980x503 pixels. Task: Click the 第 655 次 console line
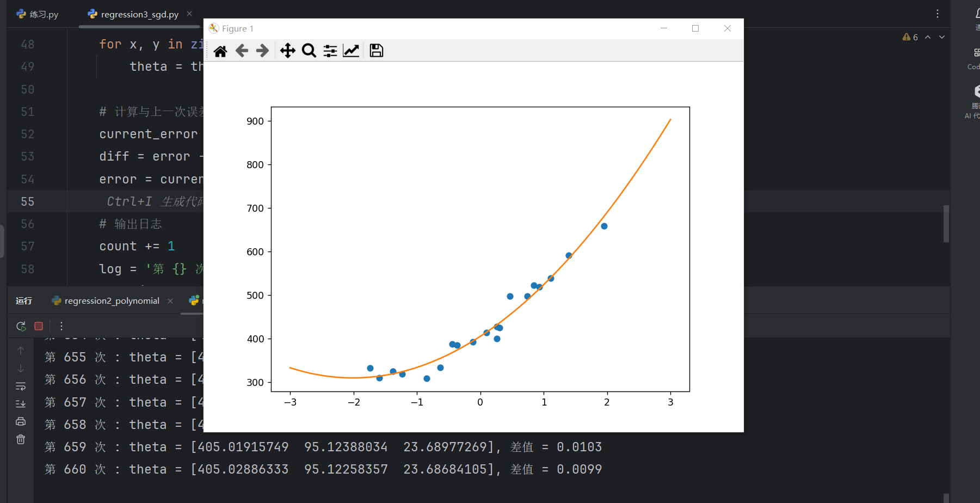[x=124, y=357]
